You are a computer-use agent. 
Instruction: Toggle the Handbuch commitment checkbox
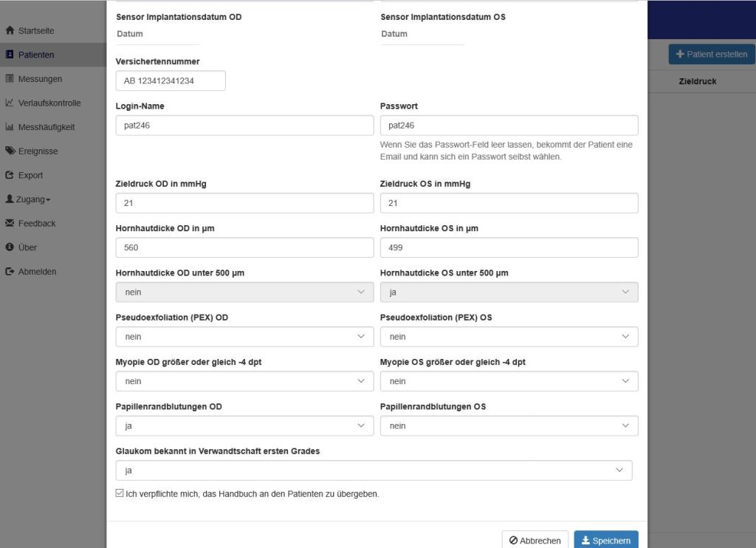coord(120,493)
